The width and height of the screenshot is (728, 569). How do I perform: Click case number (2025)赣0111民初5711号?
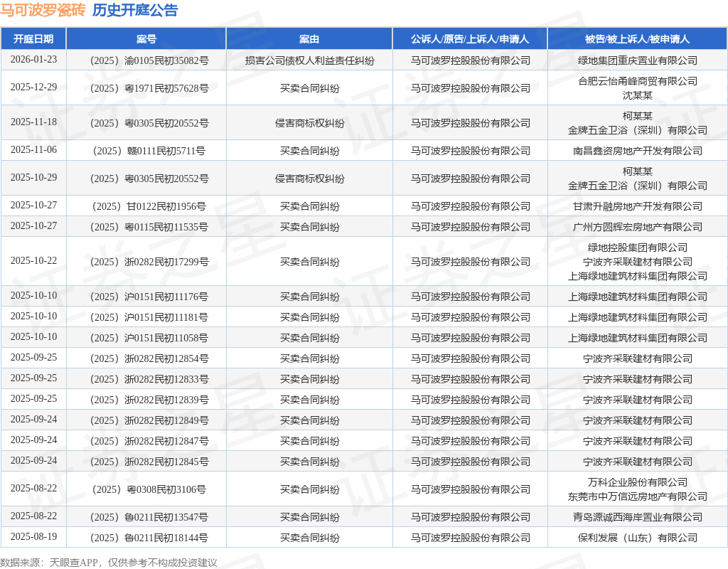pyautogui.click(x=149, y=151)
